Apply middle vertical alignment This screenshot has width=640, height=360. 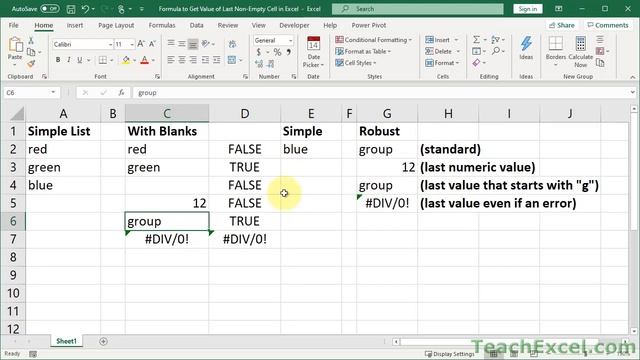coord(182,43)
